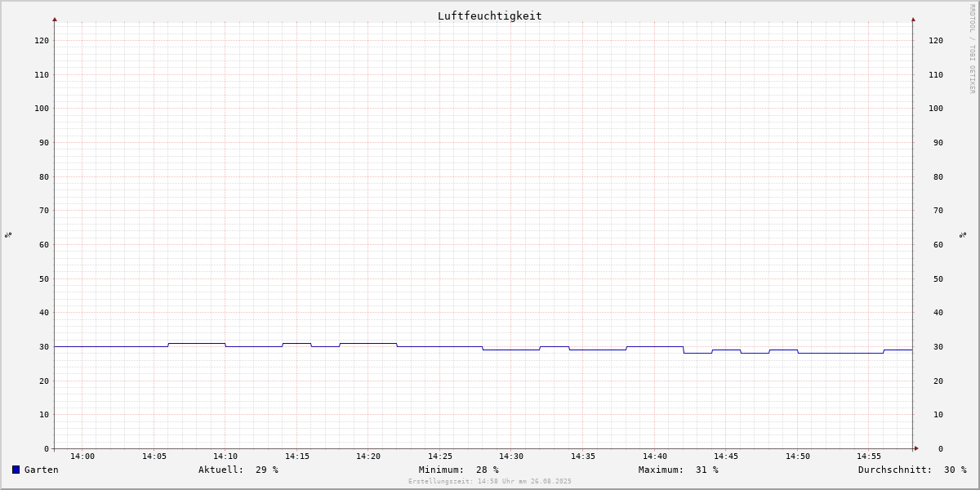Click the left axis 30 label
The width and height of the screenshot is (980, 490).
(44, 346)
